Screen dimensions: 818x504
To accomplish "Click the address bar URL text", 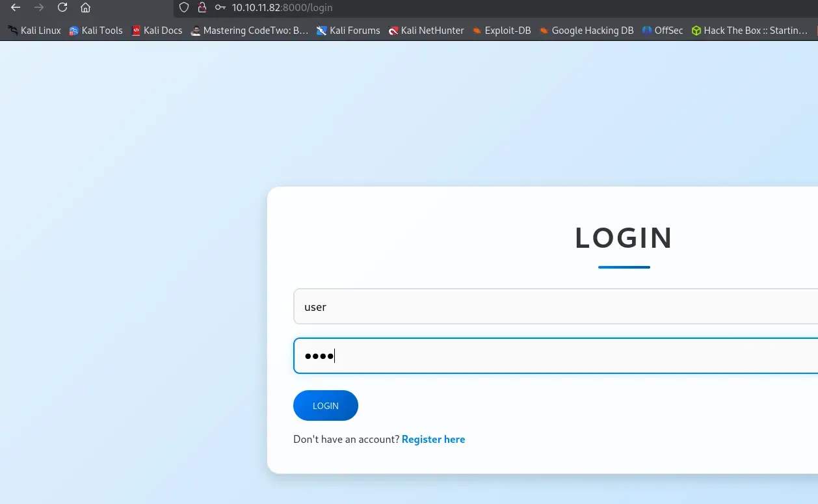I will click(282, 8).
